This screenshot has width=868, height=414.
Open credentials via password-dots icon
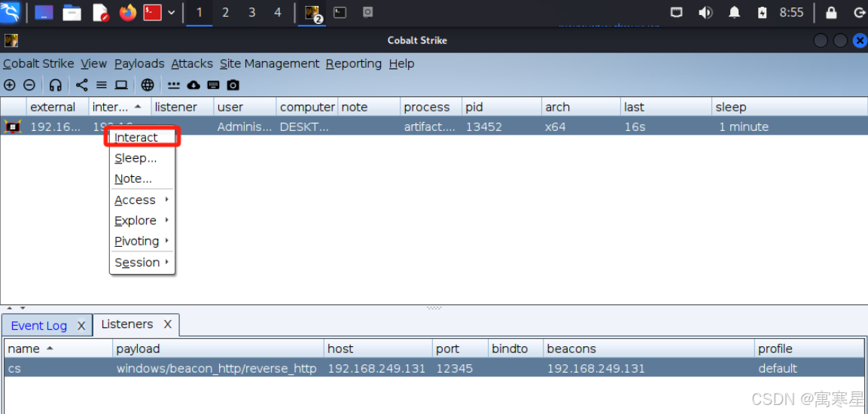tap(174, 85)
